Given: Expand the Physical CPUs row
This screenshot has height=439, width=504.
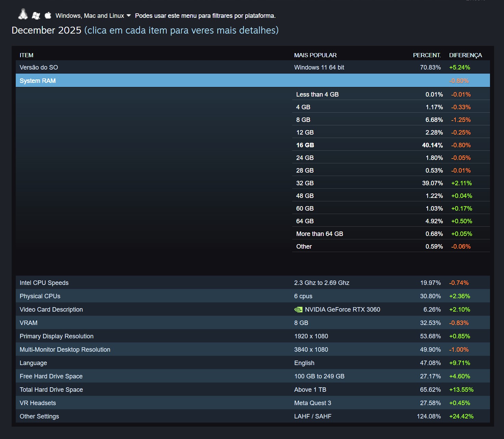Looking at the screenshot, I should (40, 296).
